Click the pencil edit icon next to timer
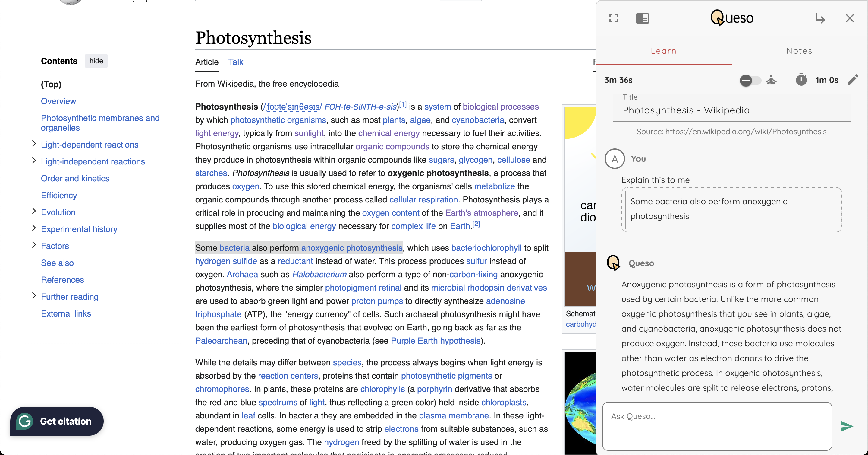The height and width of the screenshot is (455, 868). [853, 80]
